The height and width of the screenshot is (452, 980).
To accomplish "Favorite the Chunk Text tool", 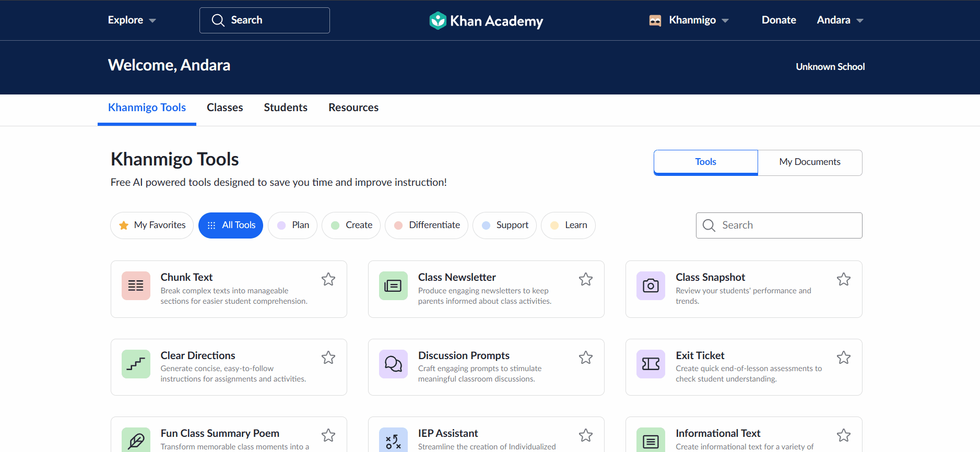I will coord(328,279).
